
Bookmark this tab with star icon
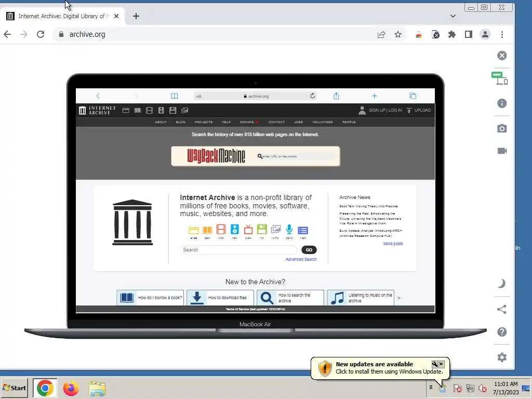pos(398,34)
